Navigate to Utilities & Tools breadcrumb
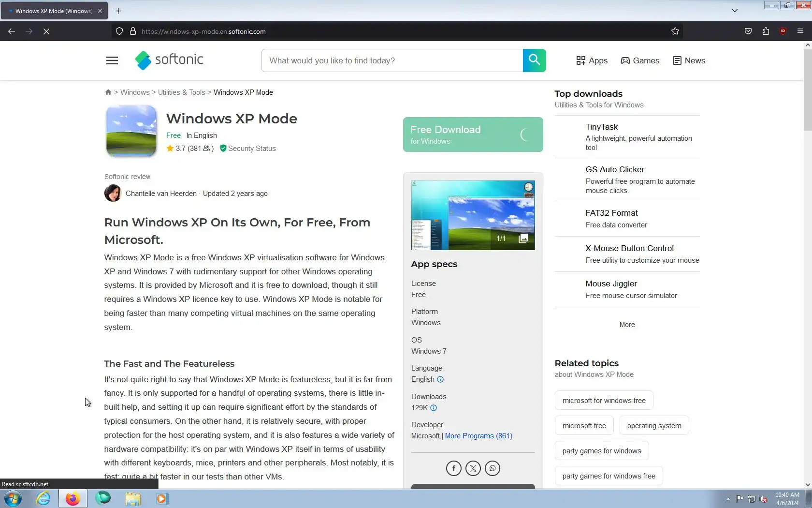This screenshot has width=812, height=508. click(x=182, y=92)
